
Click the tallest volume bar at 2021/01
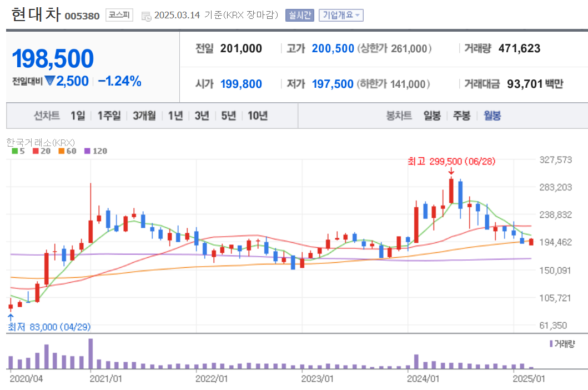pyautogui.click(x=91, y=354)
